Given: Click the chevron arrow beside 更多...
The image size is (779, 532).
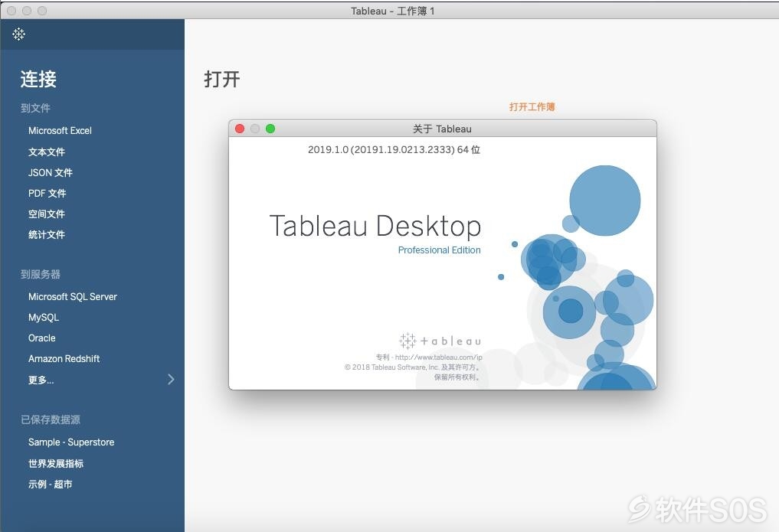Looking at the screenshot, I should coord(171,379).
